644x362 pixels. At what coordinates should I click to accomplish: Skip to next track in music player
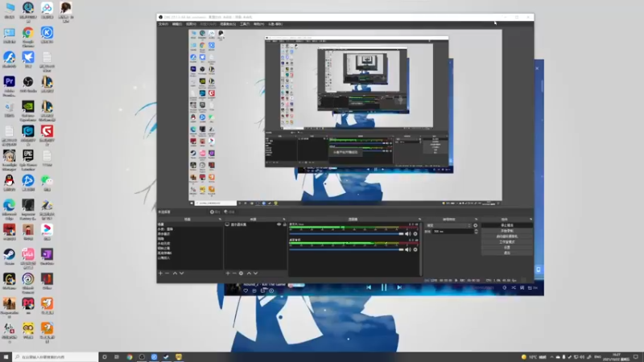click(399, 287)
